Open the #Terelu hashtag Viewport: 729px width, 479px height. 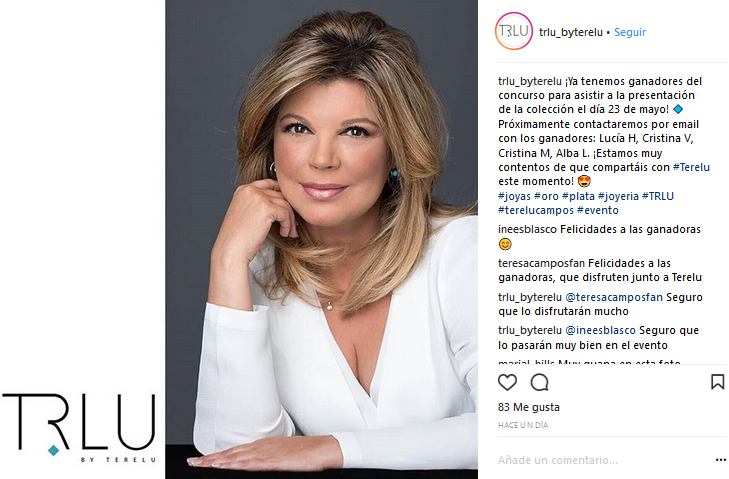tap(691, 167)
